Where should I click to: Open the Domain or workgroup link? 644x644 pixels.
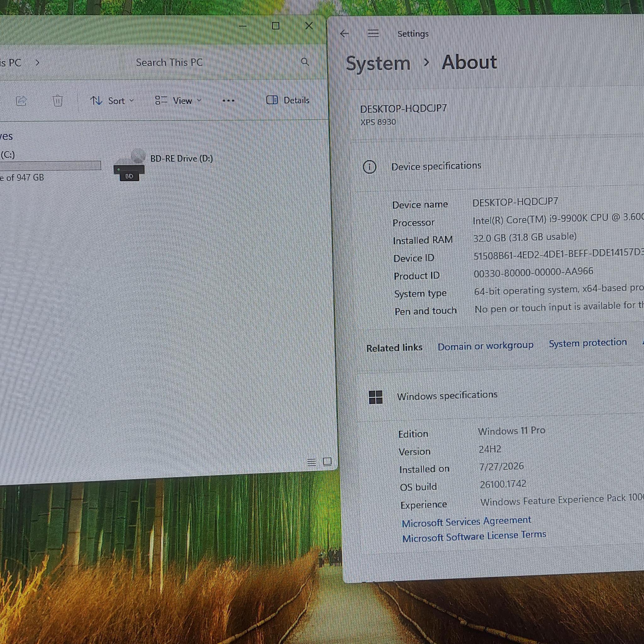point(485,346)
